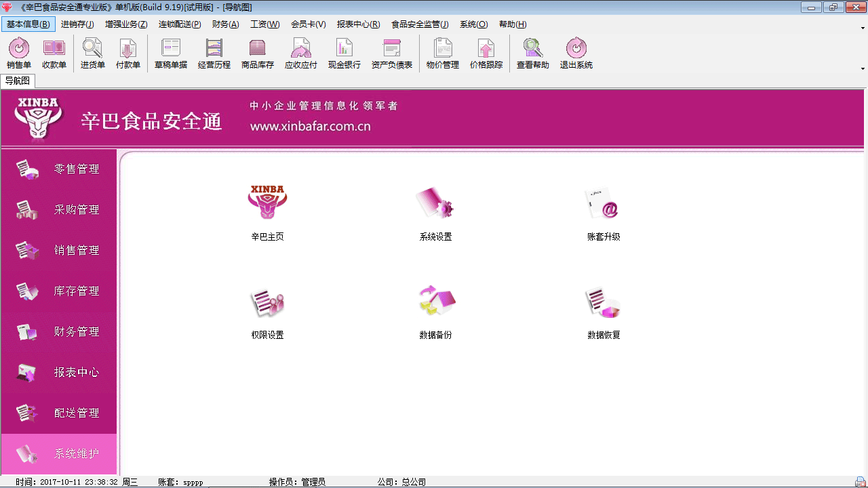
Task: Click the 公司: 总公司 status entry
Action: click(x=401, y=482)
